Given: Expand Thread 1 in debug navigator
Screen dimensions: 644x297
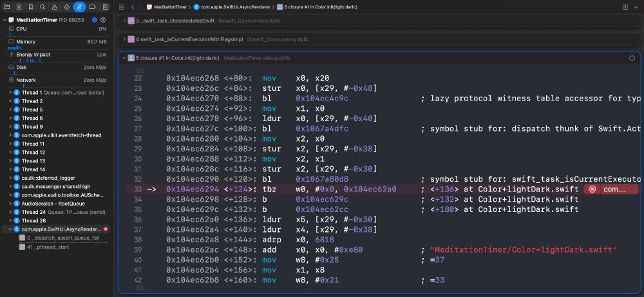Looking at the screenshot, I should (x=10, y=92).
